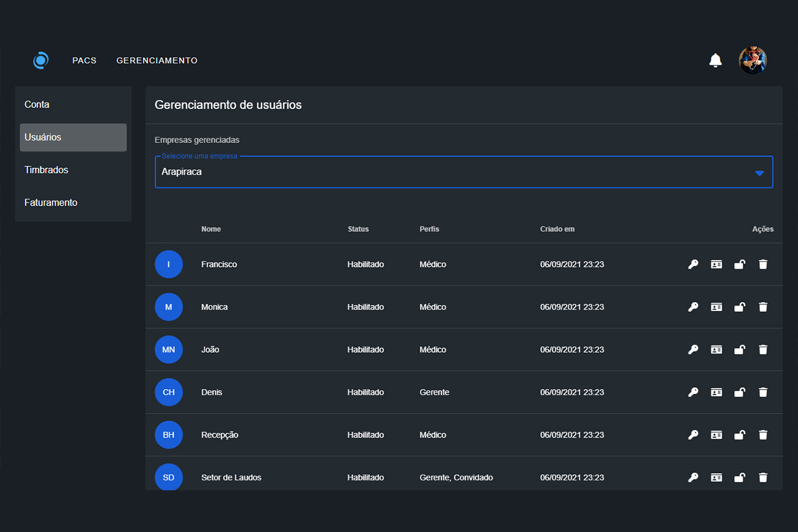
Task: Click the key icon for João
Action: pyautogui.click(x=693, y=350)
